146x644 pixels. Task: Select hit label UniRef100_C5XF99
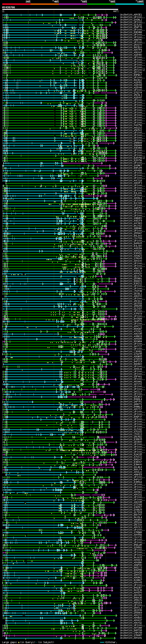[x=131, y=291]
